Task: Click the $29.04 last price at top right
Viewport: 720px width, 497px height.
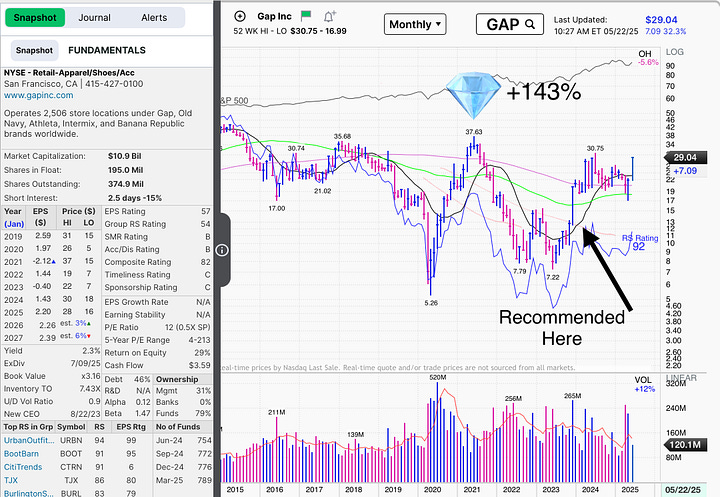Action: click(x=661, y=20)
